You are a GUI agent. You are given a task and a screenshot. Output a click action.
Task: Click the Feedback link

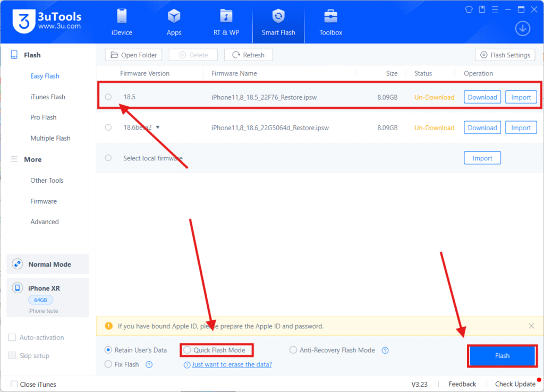click(x=462, y=384)
